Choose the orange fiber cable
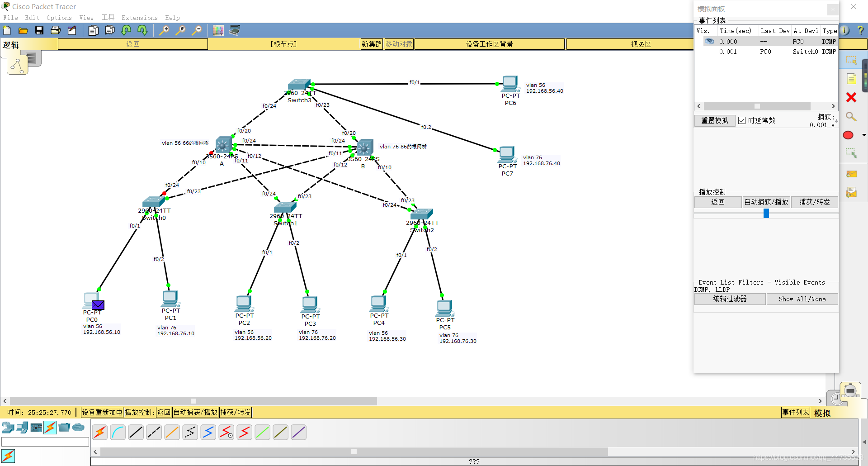The image size is (868, 466). 172,433
